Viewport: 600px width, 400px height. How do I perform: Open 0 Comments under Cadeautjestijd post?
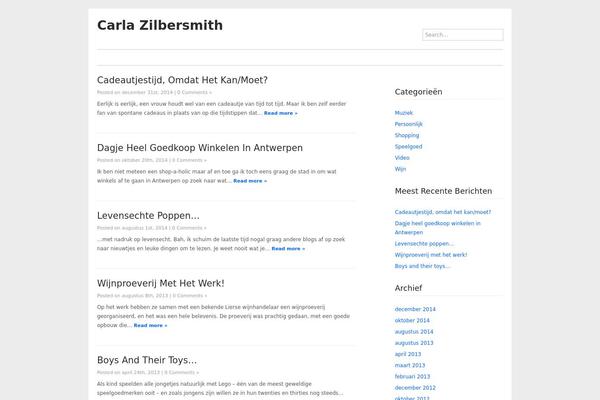(x=194, y=93)
